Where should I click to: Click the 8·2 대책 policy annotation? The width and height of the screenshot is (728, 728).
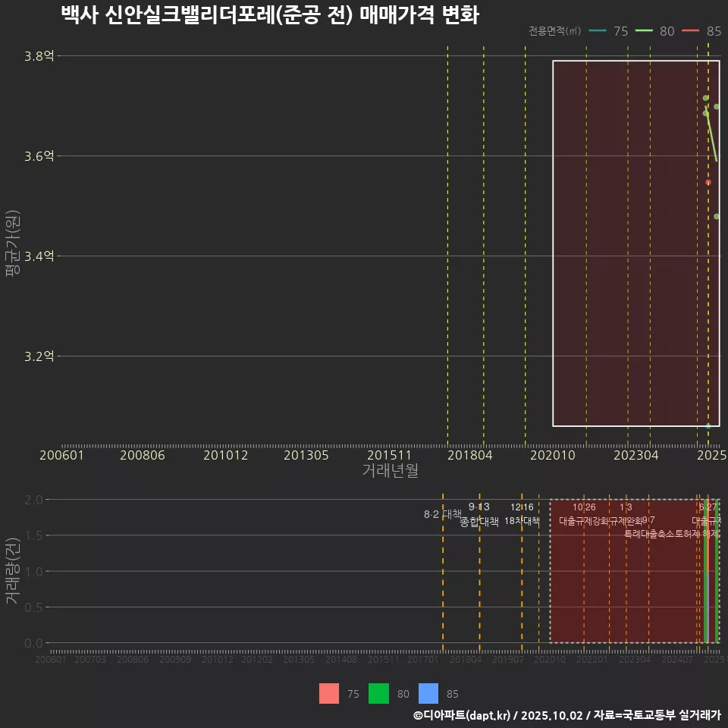coord(442,514)
